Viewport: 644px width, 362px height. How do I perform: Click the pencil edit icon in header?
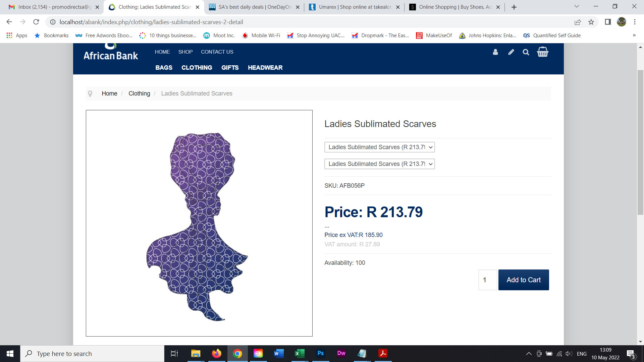point(511,52)
